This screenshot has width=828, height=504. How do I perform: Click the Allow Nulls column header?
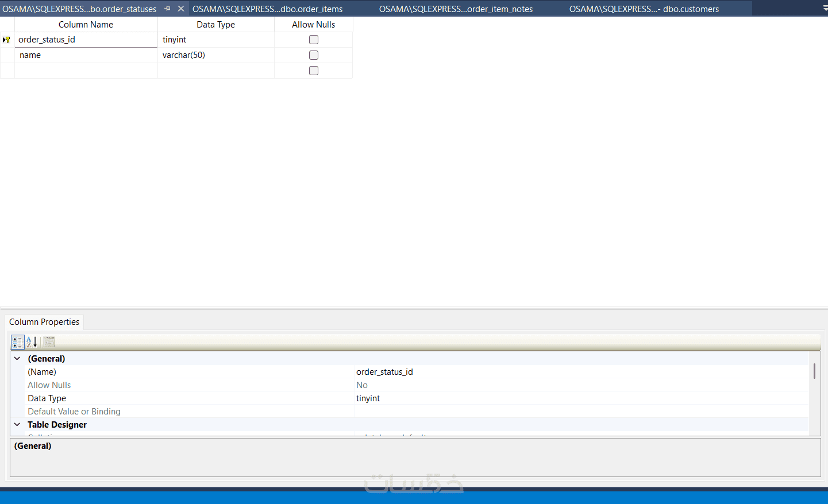pos(313,25)
